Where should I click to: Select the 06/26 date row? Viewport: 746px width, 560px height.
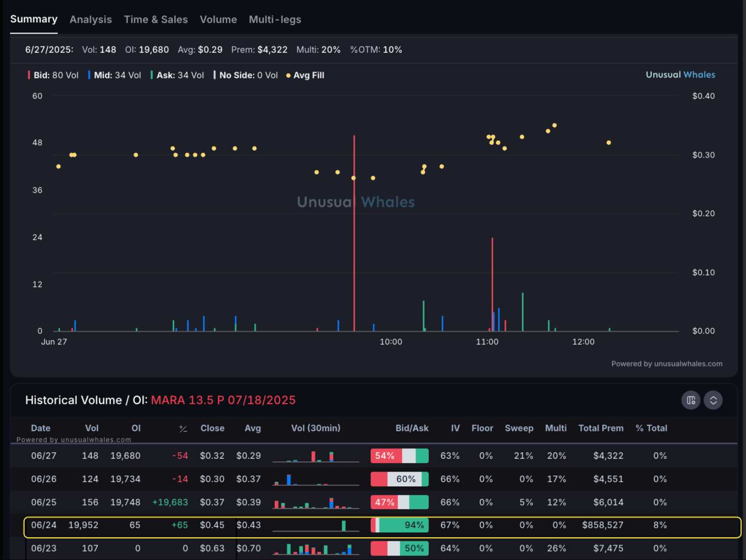pos(373,479)
